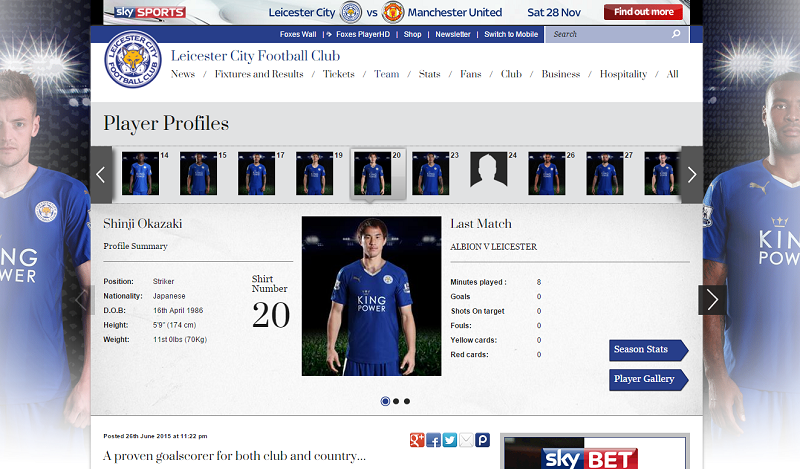Open the Stats menu item
Viewport: 800px width, 469px height.
429,74
